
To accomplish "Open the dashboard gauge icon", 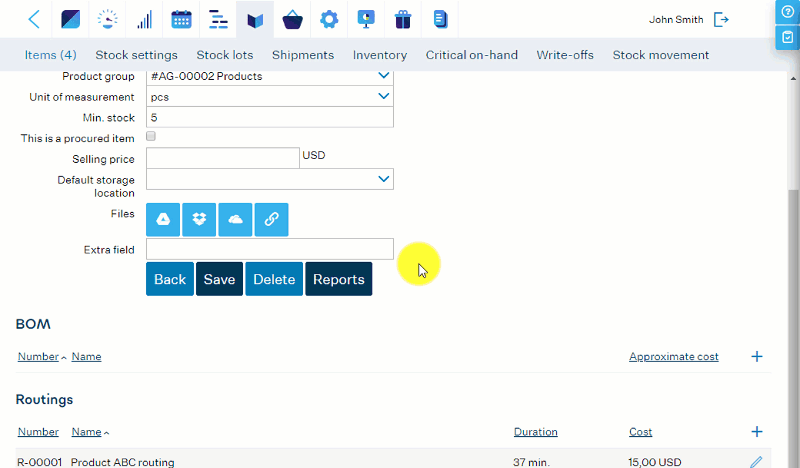I will coord(108,19).
